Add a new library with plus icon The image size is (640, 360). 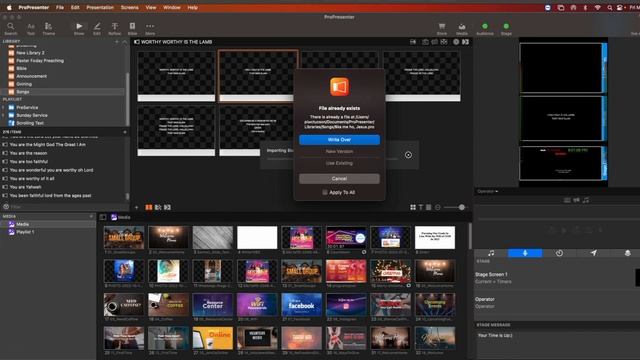117,42
